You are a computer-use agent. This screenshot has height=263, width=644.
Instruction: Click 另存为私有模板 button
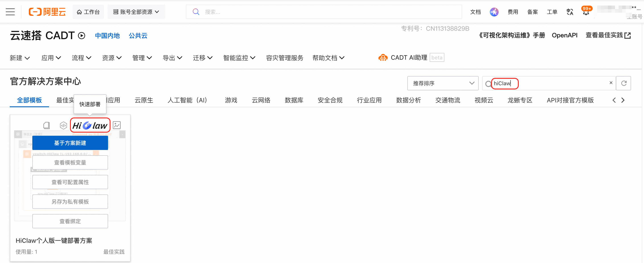click(x=70, y=201)
